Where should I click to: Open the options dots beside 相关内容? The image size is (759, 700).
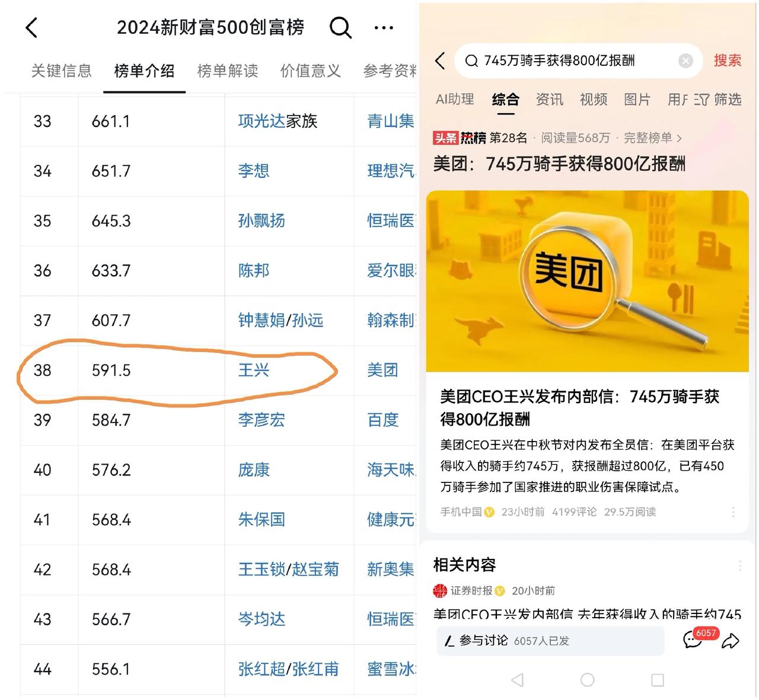pos(740,566)
